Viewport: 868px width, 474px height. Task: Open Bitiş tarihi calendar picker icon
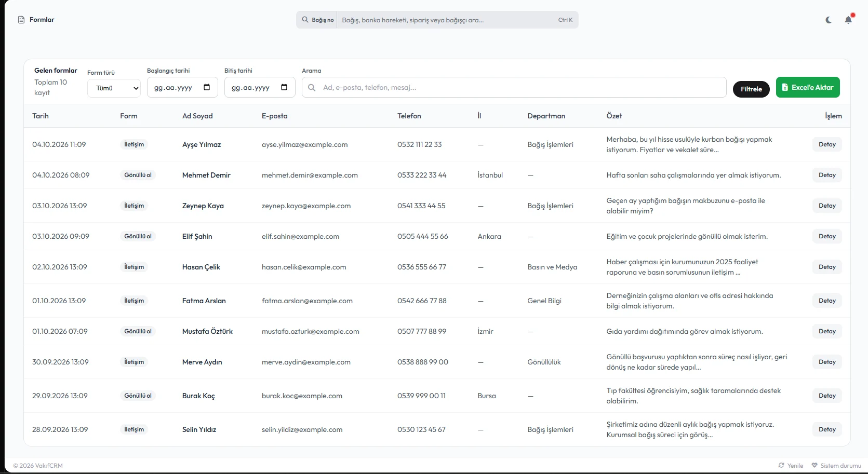tap(284, 87)
